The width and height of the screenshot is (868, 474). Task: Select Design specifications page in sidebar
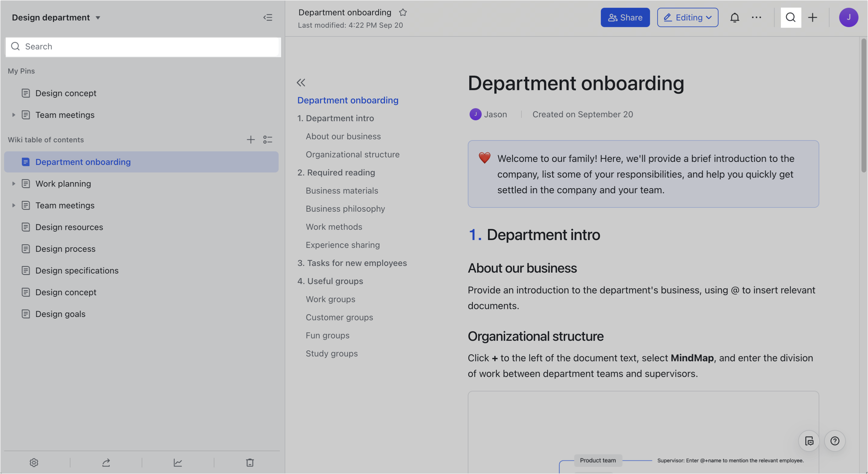(x=77, y=270)
